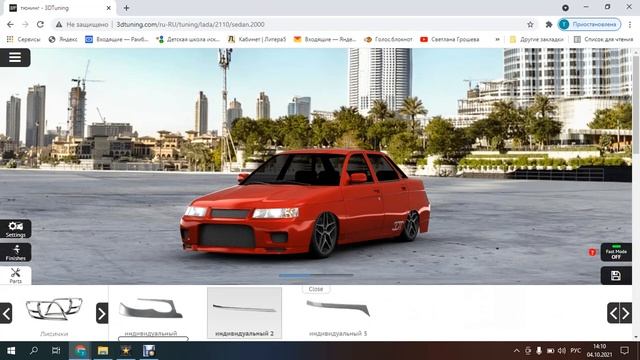
Task: Open the Голос блокнот bookmark
Action: pos(388,39)
